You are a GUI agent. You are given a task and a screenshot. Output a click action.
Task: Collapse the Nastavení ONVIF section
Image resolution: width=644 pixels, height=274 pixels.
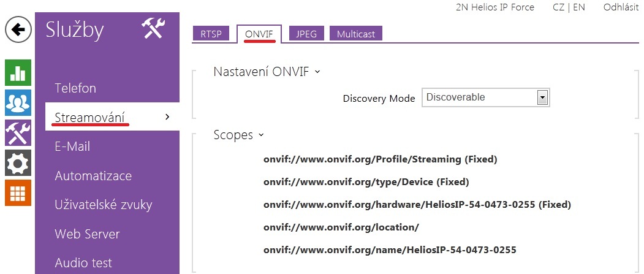point(267,72)
